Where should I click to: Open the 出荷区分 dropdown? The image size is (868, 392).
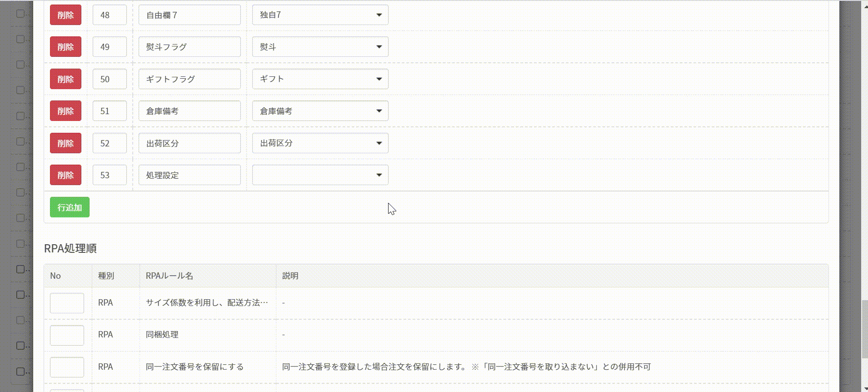tap(320, 143)
